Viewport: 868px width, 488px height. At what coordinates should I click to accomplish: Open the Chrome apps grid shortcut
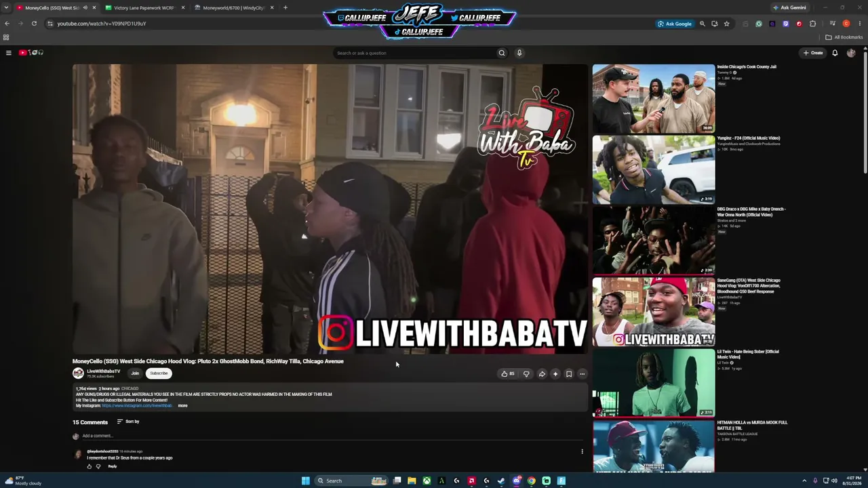pos(6,37)
